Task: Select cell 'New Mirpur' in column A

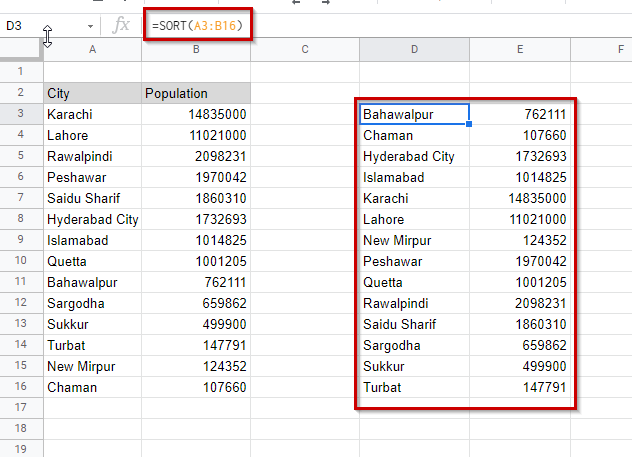Action: [x=92, y=366]
